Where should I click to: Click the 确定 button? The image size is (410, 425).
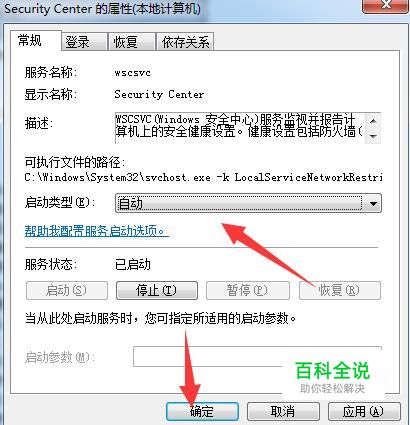(202, 411)
